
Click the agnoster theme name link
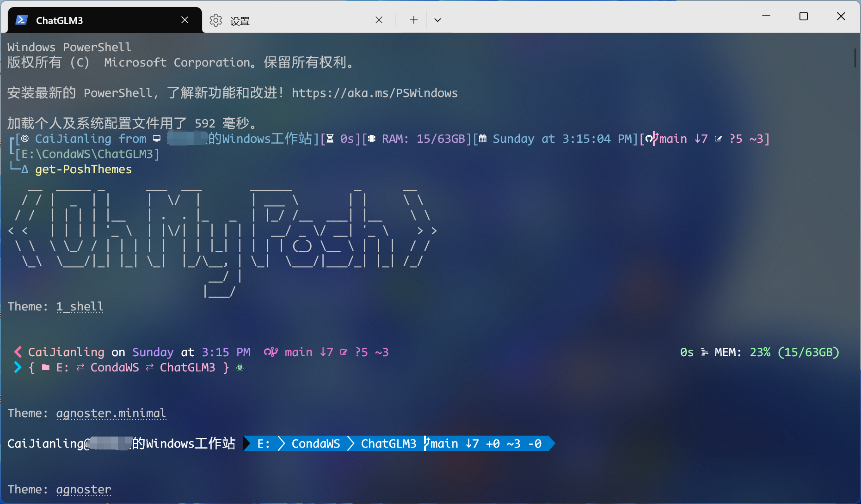(83, 489)
